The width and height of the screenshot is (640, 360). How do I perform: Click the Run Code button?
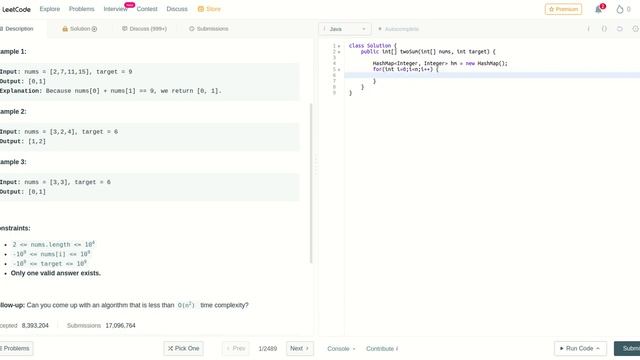click(x=580, y=349)
